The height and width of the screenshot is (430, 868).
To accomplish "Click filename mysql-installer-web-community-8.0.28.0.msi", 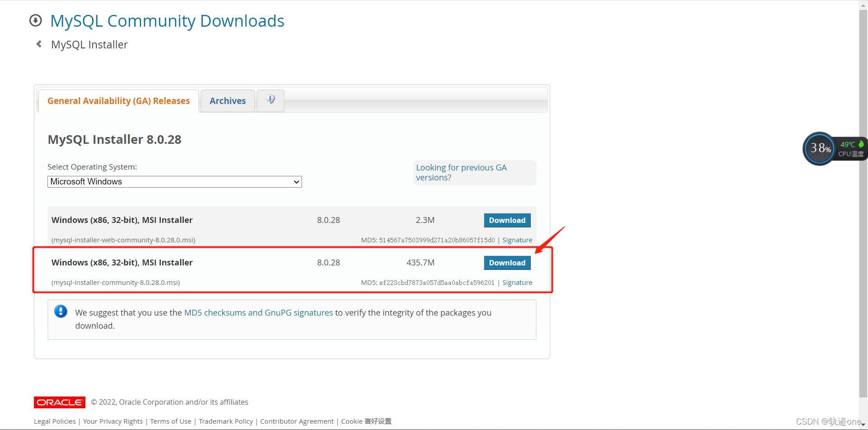I will tap(123, 240).
